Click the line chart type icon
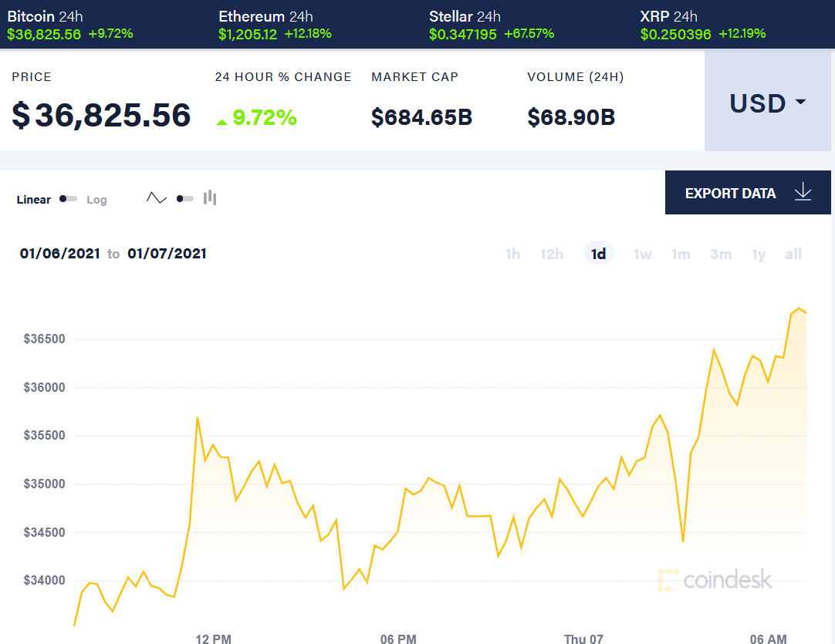The width and height of the screenshot is (835, 644). coord(157,198)
